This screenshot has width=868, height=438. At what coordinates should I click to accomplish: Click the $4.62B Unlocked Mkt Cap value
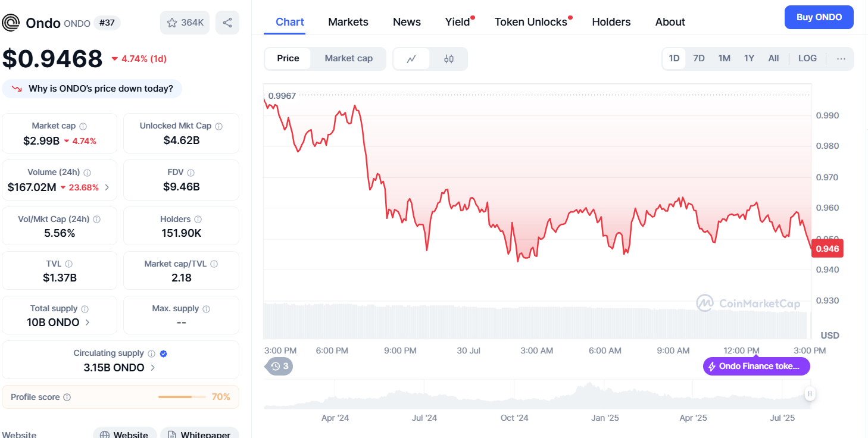point(182,140)
